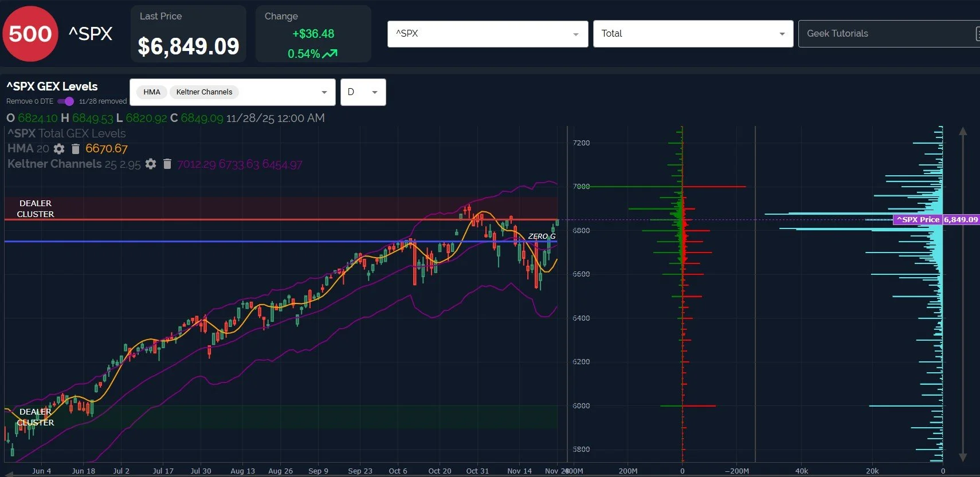980x477 pixels.
Task: Delete the HMA 20 indicator with trash icon
Action: (75, 149)
